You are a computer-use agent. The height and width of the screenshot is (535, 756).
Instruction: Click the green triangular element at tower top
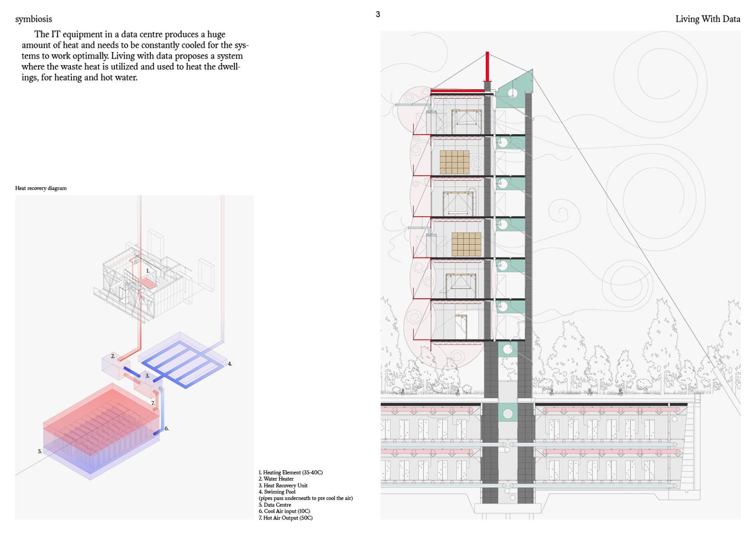(516, 91)
